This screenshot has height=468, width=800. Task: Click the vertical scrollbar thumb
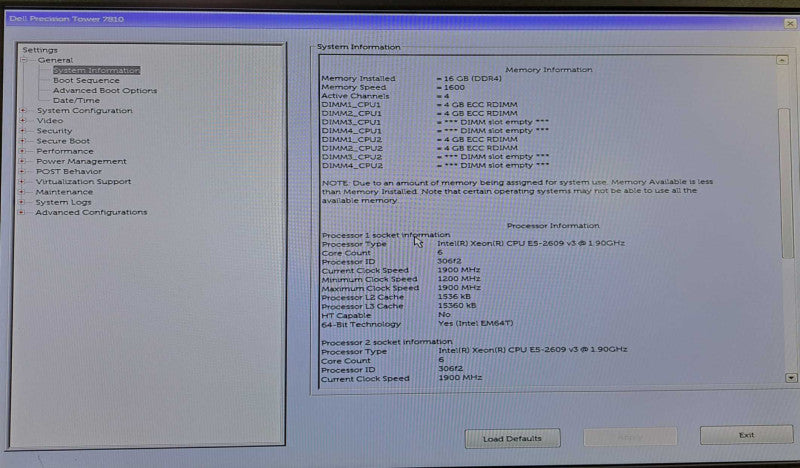point(785,182)
